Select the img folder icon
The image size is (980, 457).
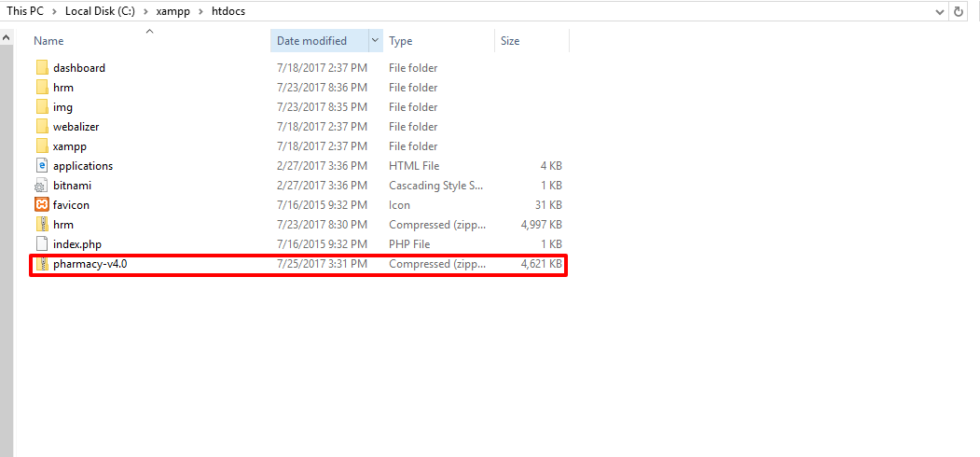coord(42,107)
